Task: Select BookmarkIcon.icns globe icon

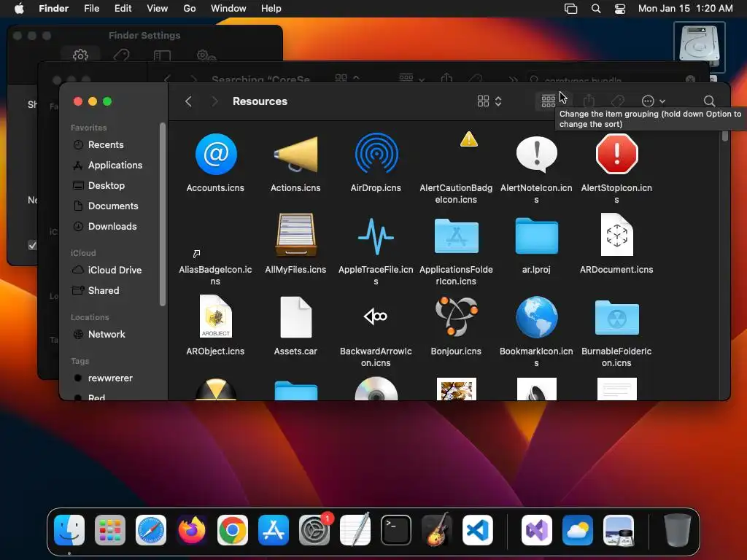Action: [536, 316]
